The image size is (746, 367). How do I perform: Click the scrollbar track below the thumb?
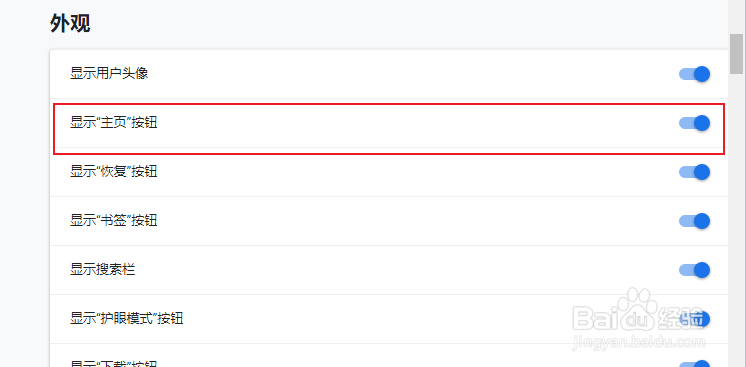[x=736, y=219]
